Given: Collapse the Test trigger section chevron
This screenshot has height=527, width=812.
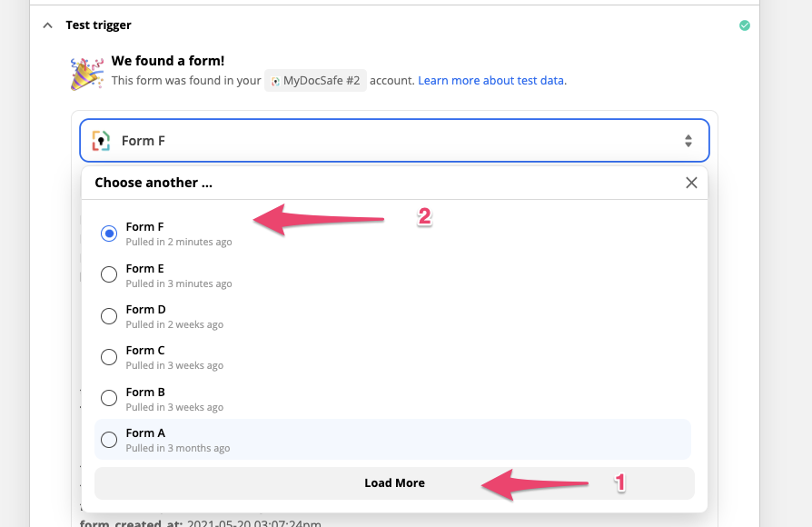Looking at the screenshot, I should click(46, 25).
